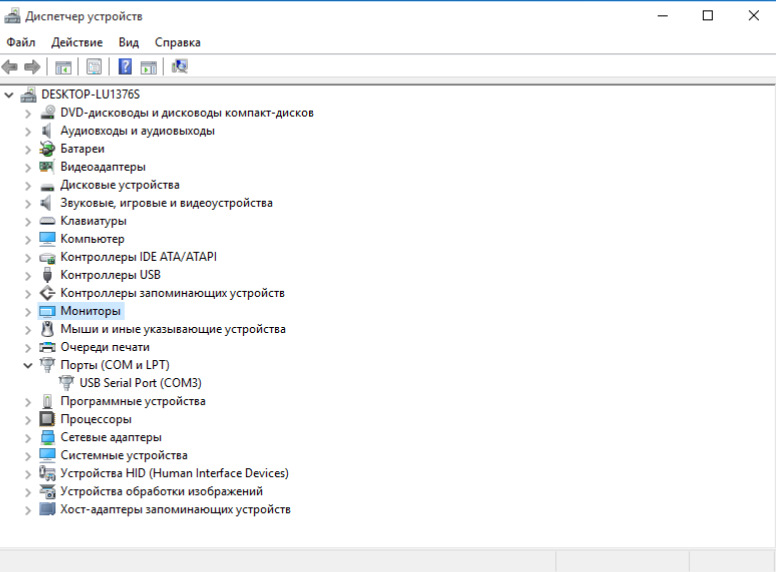This screenshot has width=776, height=572.
Task: Click the Device Manager title bar icon
Action: (12, 16)
